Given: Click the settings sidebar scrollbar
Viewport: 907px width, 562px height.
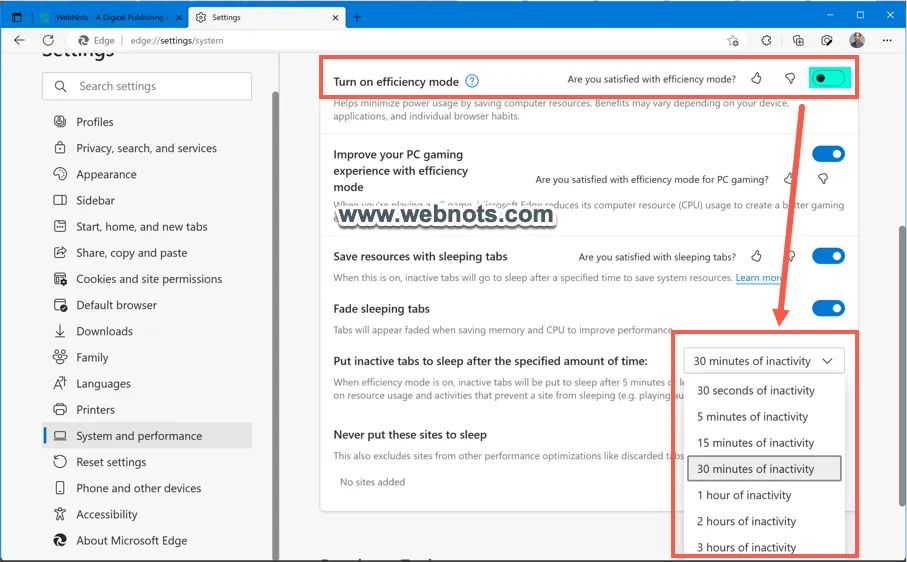Looking at the screenshot, I should [275, 324].
